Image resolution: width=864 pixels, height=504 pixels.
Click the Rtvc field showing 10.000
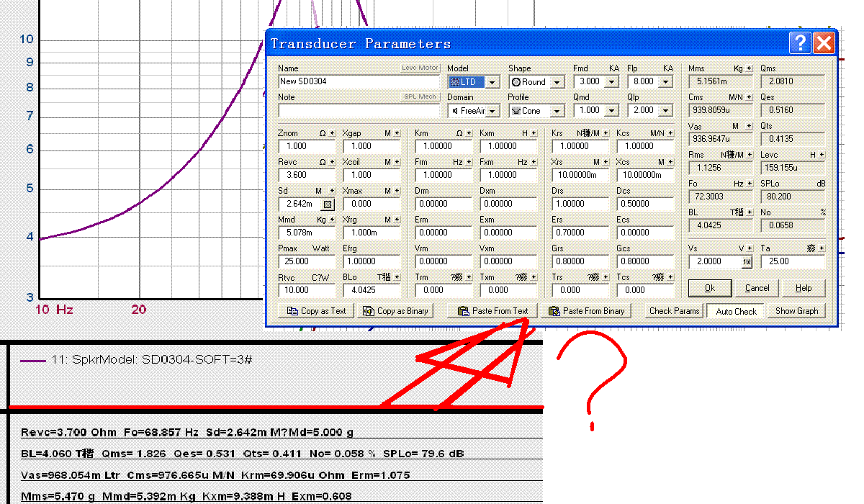point(307,290)
